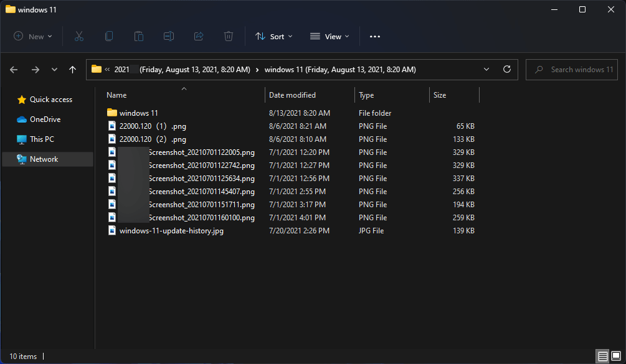626x364 pixels.
Task: Click the 337 KB size value
Action: click(x=463, y=178)
